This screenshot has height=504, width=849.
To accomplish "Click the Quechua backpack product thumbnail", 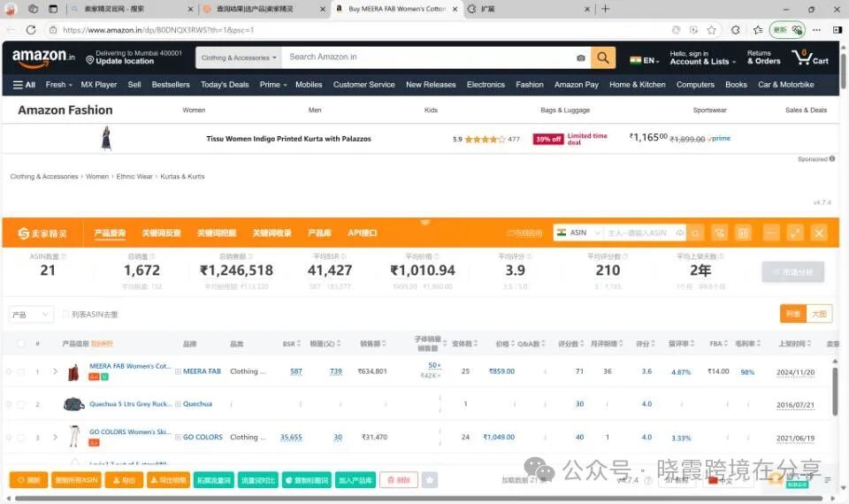I will coord(73,404).
